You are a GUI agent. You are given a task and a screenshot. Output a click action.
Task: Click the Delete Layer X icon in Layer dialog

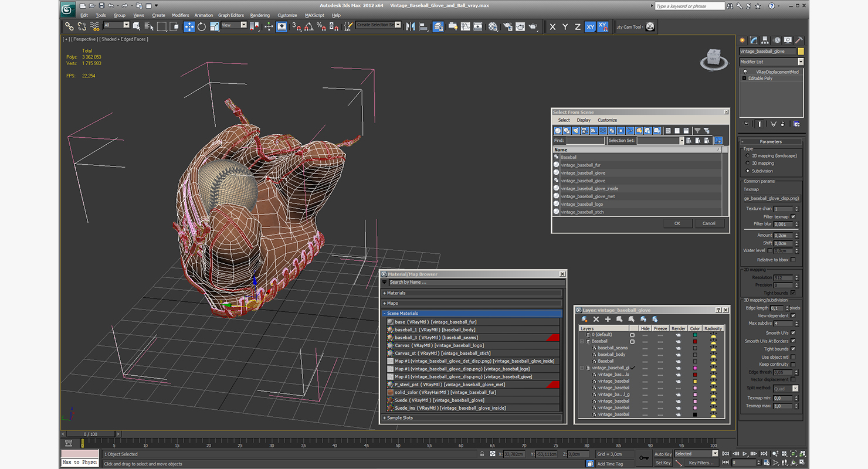click(596, 319)
